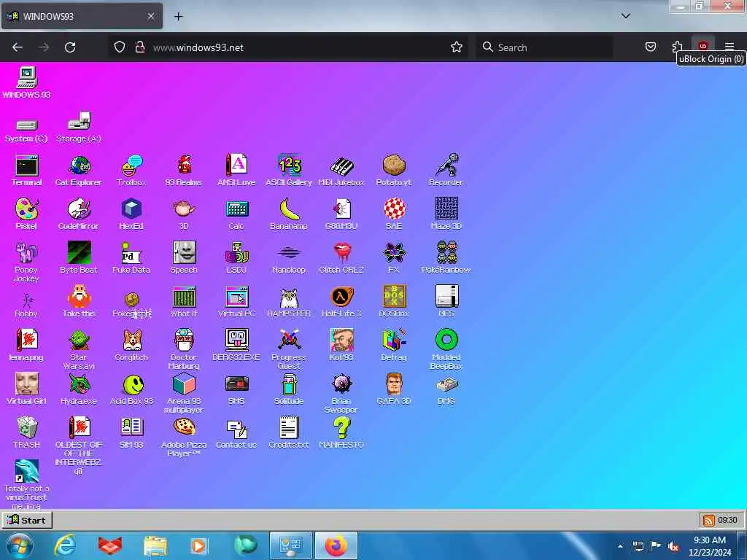Open Adobe Pizza Player icon

click(184, 437)
